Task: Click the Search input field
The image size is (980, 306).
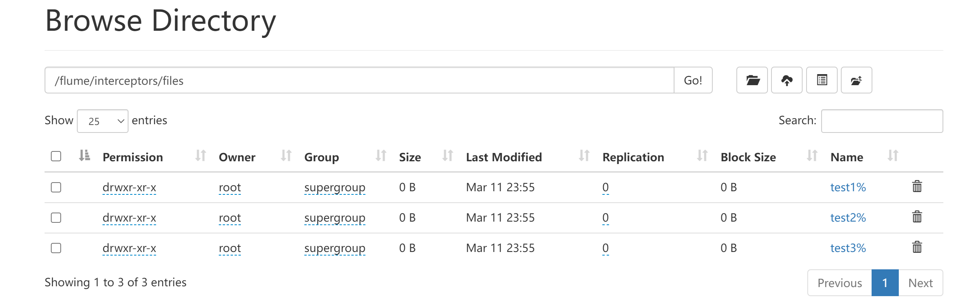Action: click(882, 121)
